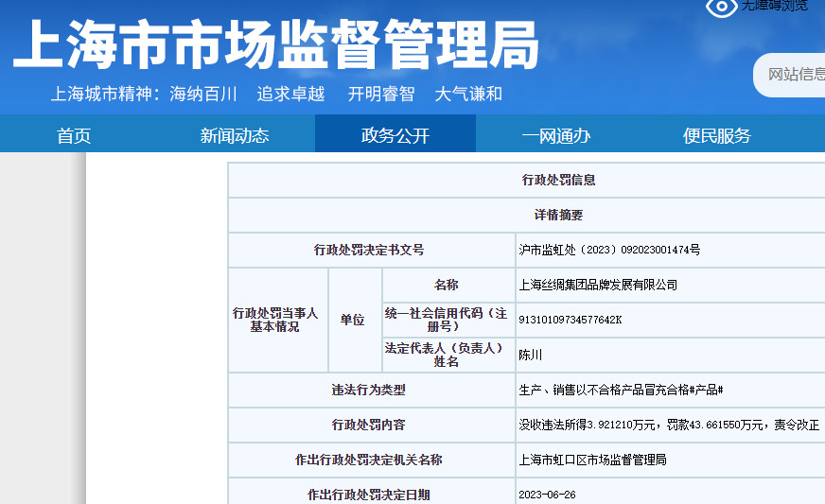Open the 新闻动态 navigation tab

pyautogui.click(x=235, y=136)
